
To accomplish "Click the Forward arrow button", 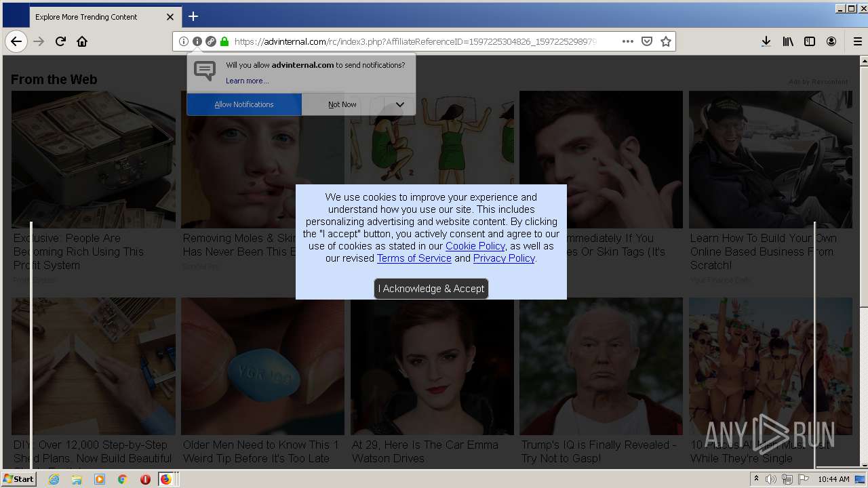I will (x=39, y=41).
